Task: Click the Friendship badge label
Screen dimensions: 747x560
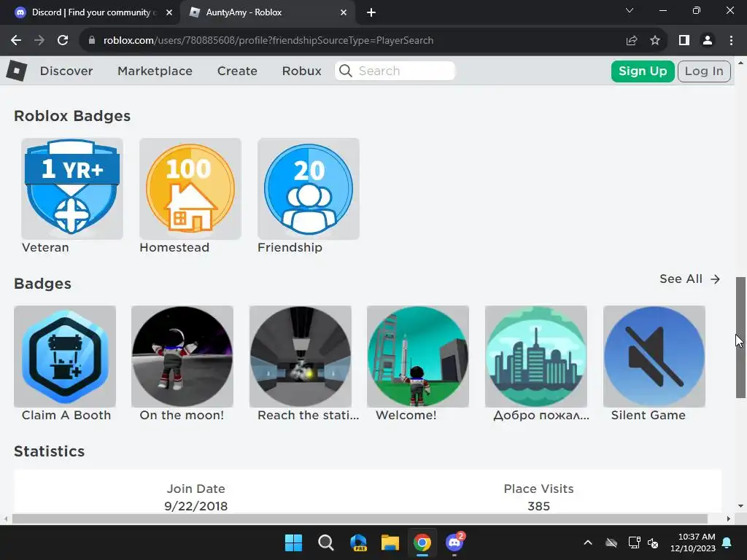Action: (290, 248)
